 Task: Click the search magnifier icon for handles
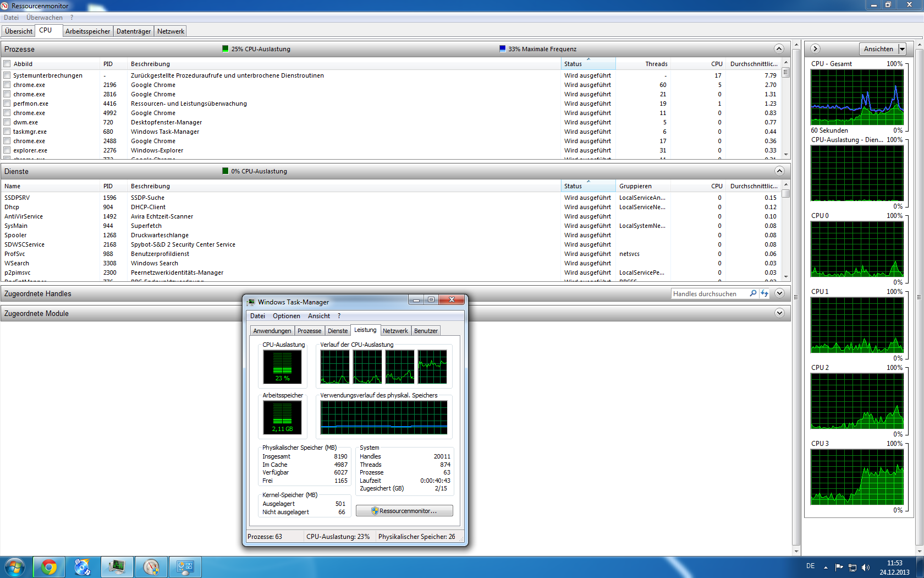pos(753,293)
